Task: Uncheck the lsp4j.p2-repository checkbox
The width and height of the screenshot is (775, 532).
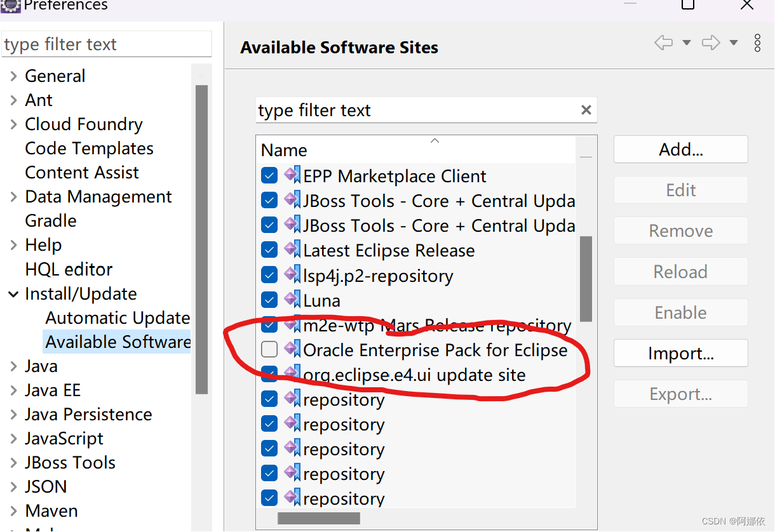Action: click(x=269, y=275)
